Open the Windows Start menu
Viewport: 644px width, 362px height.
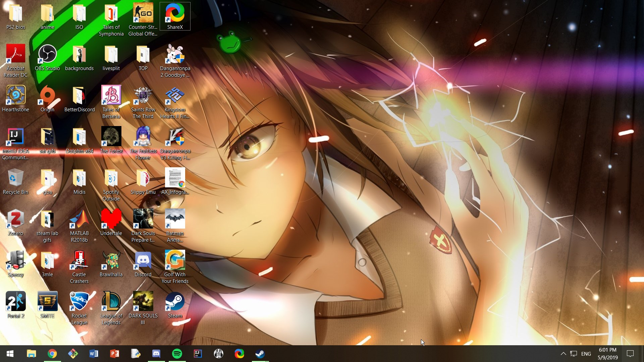coord(10,354)
